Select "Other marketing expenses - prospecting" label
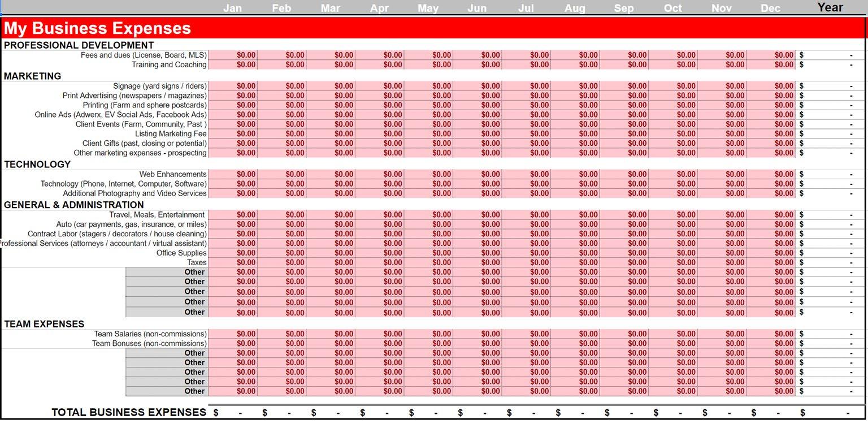This screenshot has width=868, height=424. point(140,153)
